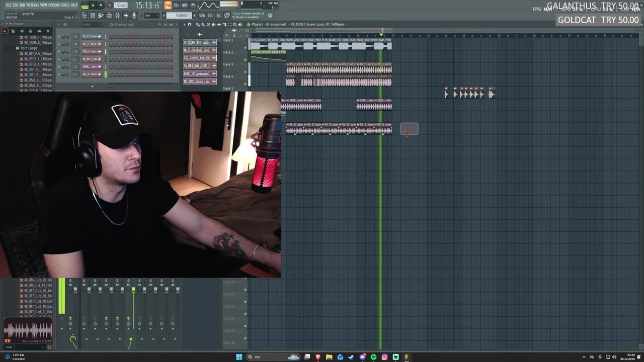This screenshot has width=644, height=362.
Task: Select the RK_DDG1_Snare_Loop clip in picker
Action: (200, 81)
